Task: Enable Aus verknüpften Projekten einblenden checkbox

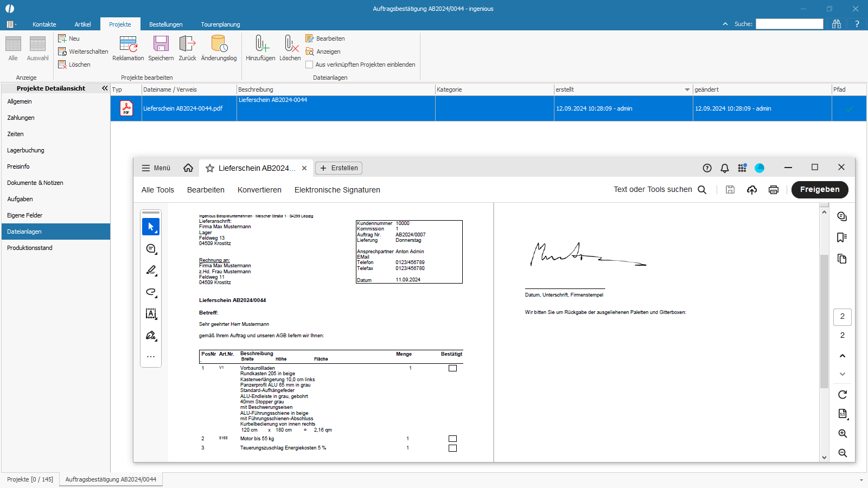Action: [x=309, y=65]
